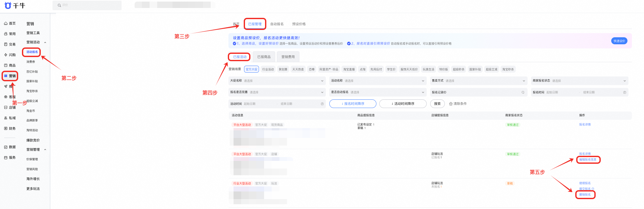Select the 官方大促 scene filter
Viewport: 644px width, 209px height.
[251, 69]
